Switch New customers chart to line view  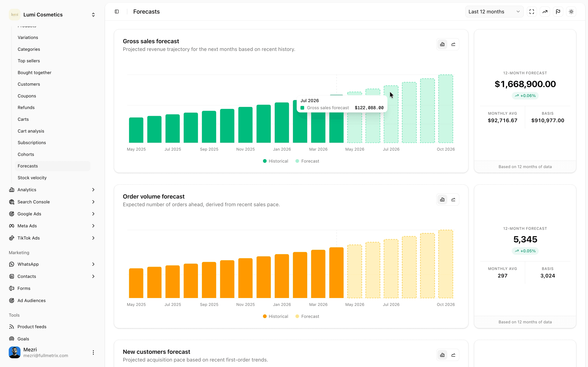[x=453, y=355]
